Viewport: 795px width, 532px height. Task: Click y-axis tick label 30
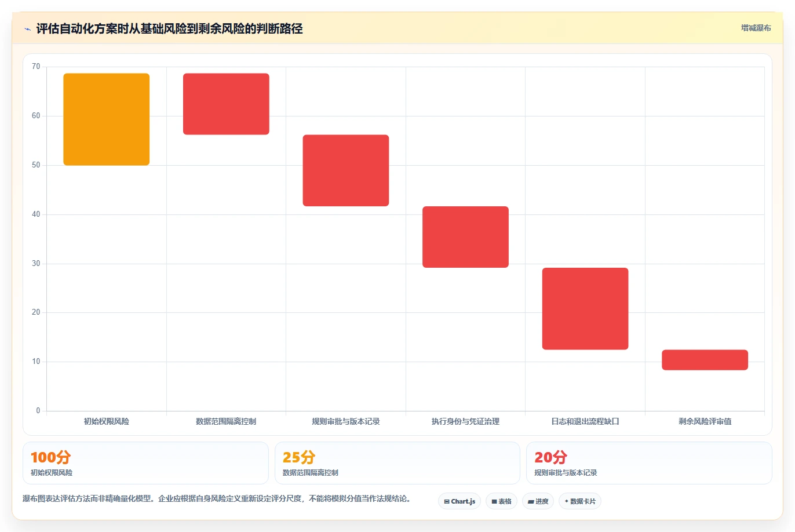point(36,264)
